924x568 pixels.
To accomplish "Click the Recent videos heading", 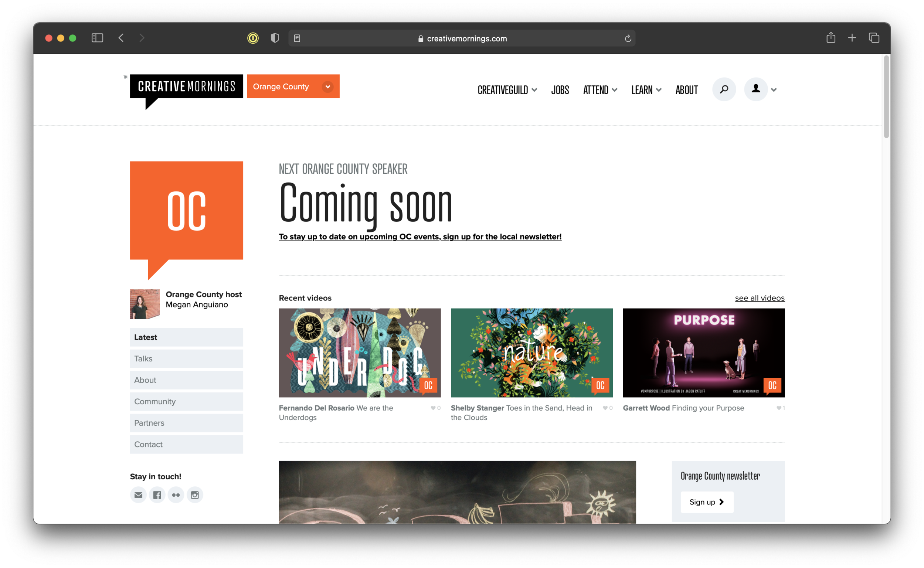I will (x=305, y=298).
